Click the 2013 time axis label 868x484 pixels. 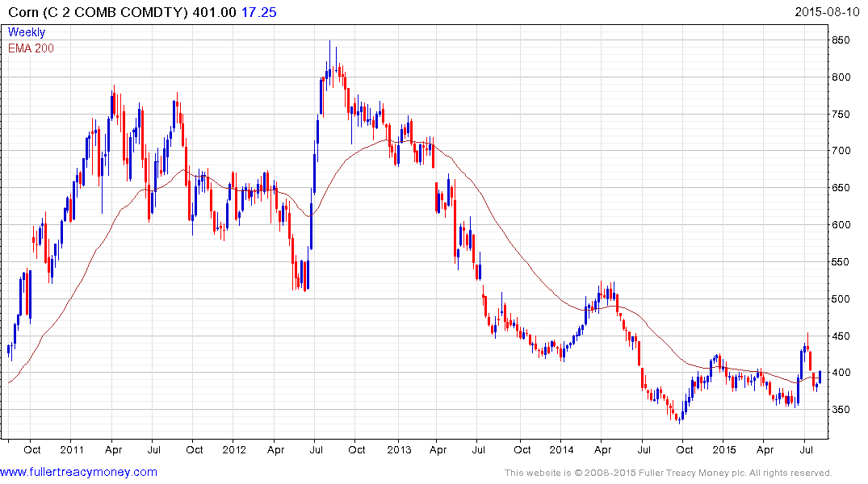(399, 449)
